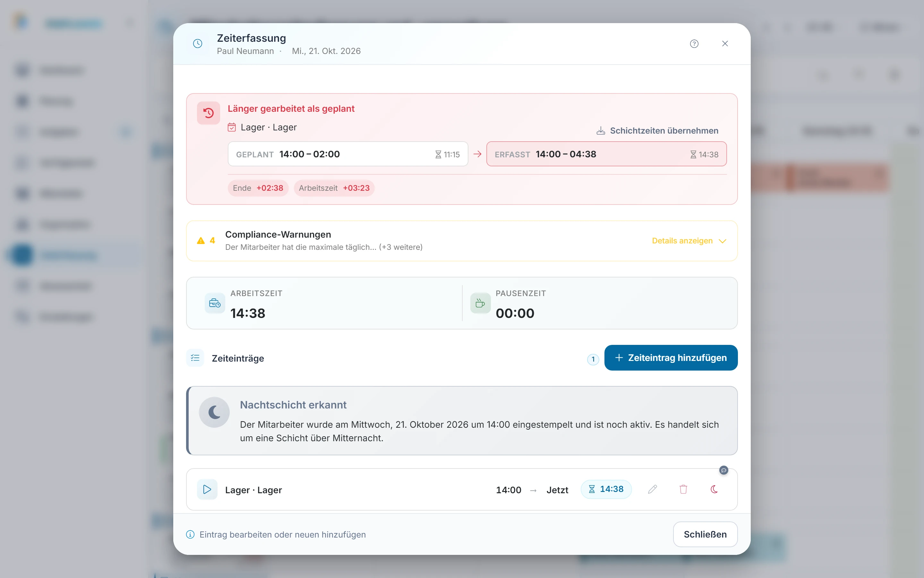Click the clock icon in dialog header
The height and width of the screenshot is (578, 924).
pos(197,44)
